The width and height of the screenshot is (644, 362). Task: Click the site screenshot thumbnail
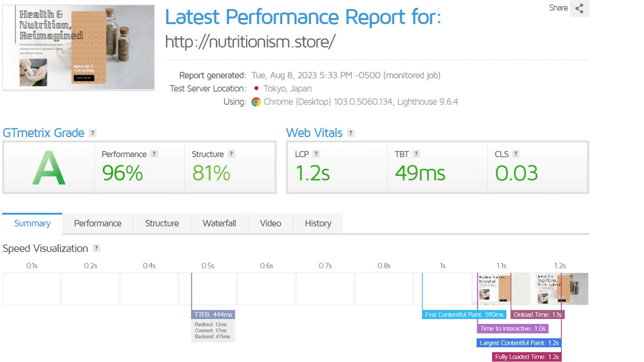[x=78, y=47]
